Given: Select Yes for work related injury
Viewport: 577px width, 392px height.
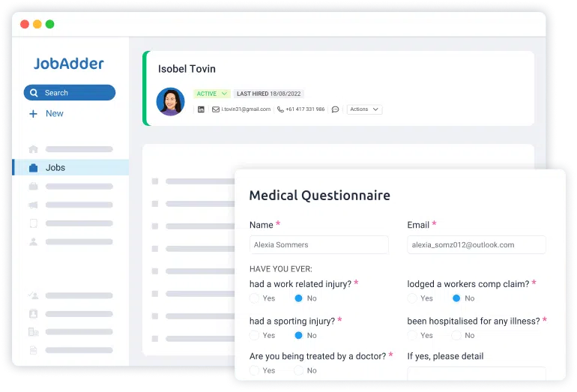Looking at the screenshot, I should coord(254,298).
